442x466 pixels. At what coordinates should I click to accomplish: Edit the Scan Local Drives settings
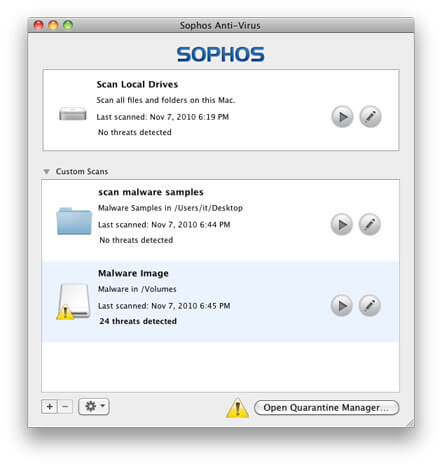click(x=370, y=117)
